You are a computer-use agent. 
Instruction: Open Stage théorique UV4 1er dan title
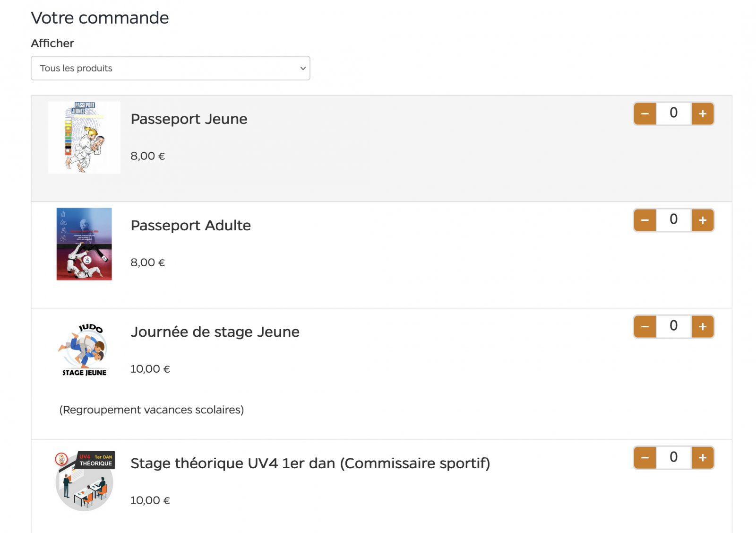pyautogui.click(x=310, y=463)
